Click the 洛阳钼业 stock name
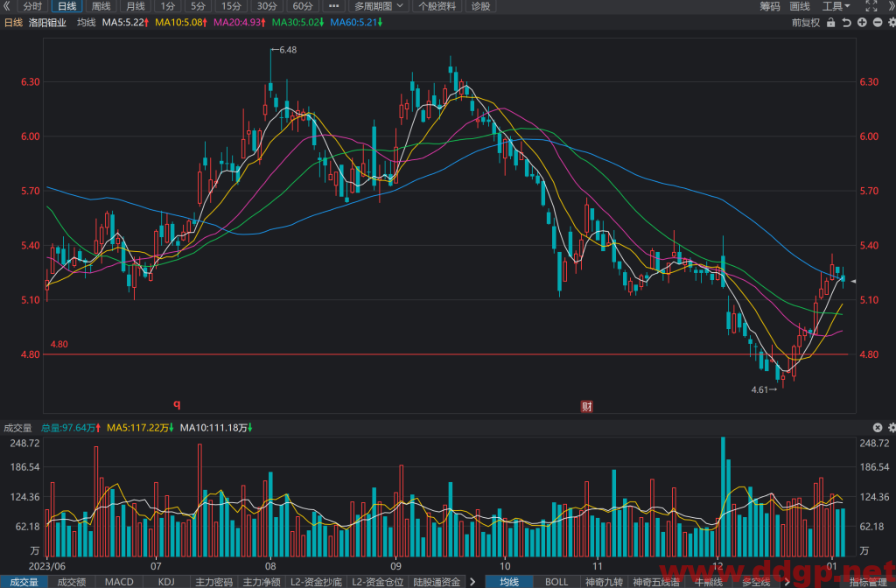The height and width of the screenshot is (588, 896). 47,23
